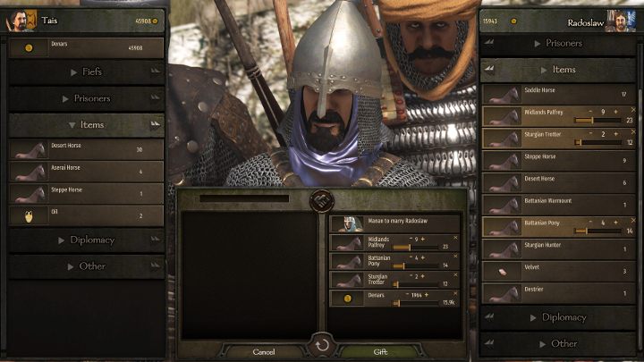Screen dimensions: 644x362
Task: Click the Gift button
Action: click(x=380, y=352)
